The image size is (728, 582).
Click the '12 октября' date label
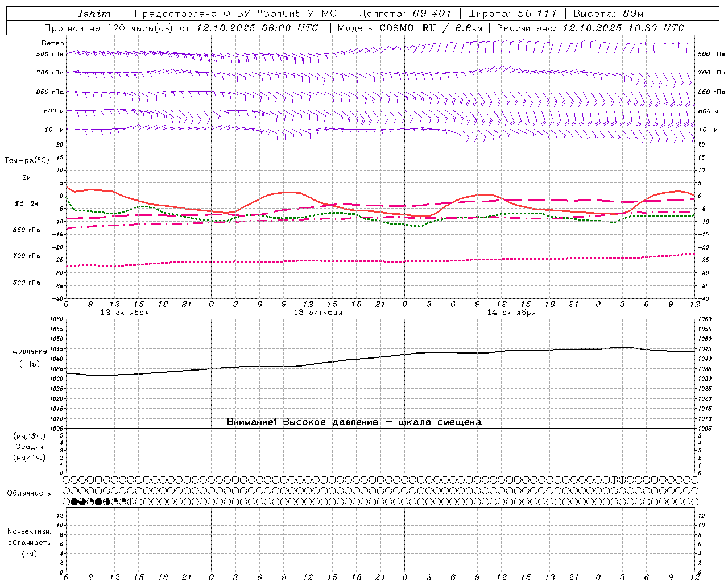click(125, 312)
